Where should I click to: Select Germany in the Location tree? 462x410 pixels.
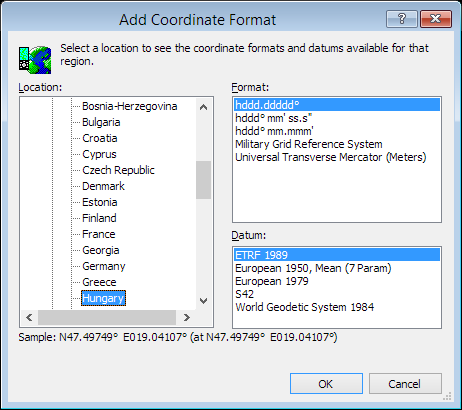pos(104,266)
